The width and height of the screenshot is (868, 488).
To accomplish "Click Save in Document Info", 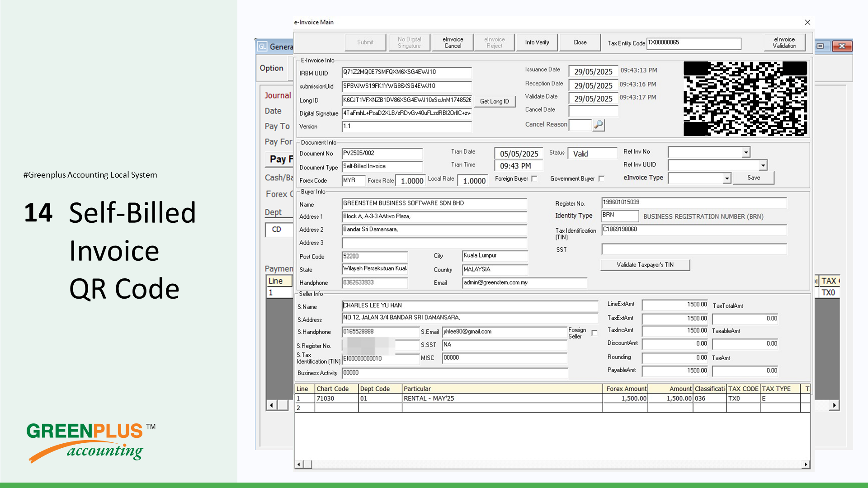I will click(x=754, y=178).
